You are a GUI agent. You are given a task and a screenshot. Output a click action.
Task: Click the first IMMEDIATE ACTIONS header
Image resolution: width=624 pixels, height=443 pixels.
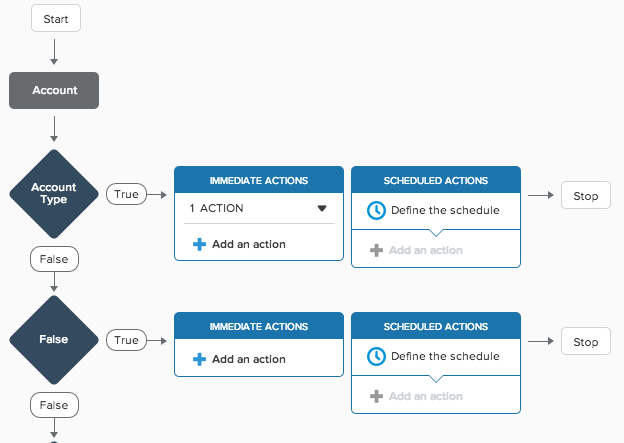[259, 180]
